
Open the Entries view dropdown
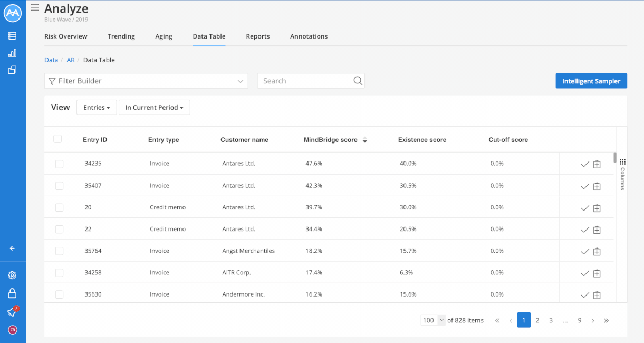(x=97, y=107)
